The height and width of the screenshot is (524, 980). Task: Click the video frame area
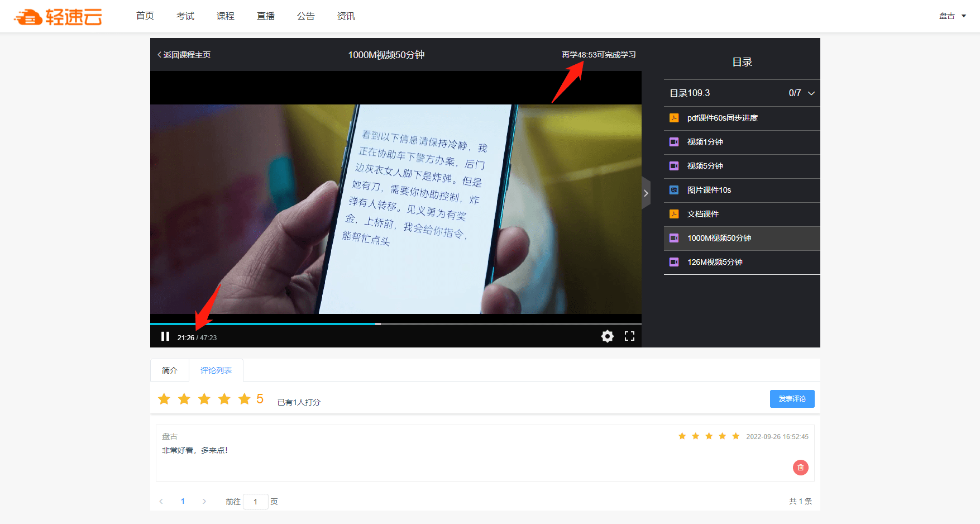coord(396,209)
